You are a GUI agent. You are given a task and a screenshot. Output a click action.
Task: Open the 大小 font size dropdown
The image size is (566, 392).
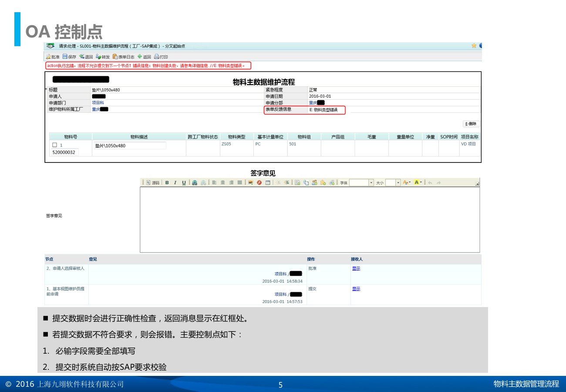[x=398, y=182]
